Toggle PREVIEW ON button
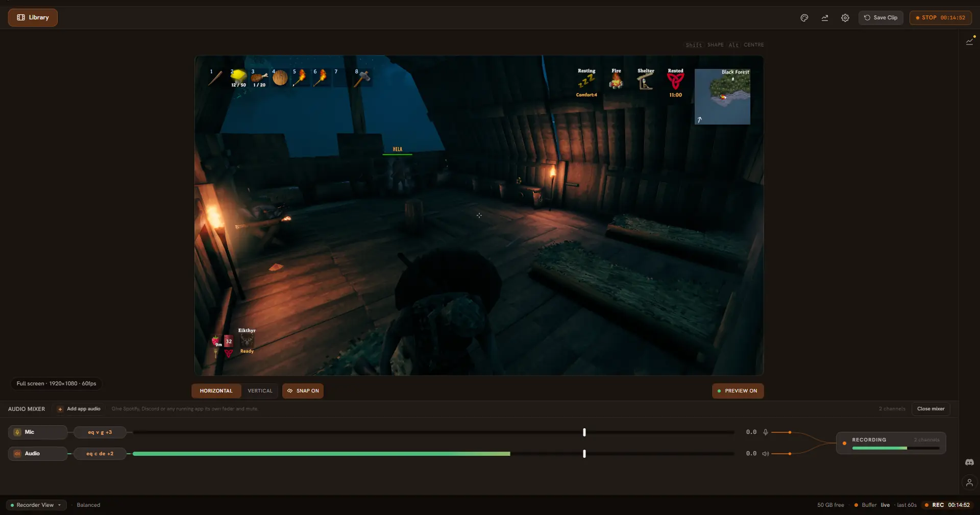 click(x=738, y=391)
